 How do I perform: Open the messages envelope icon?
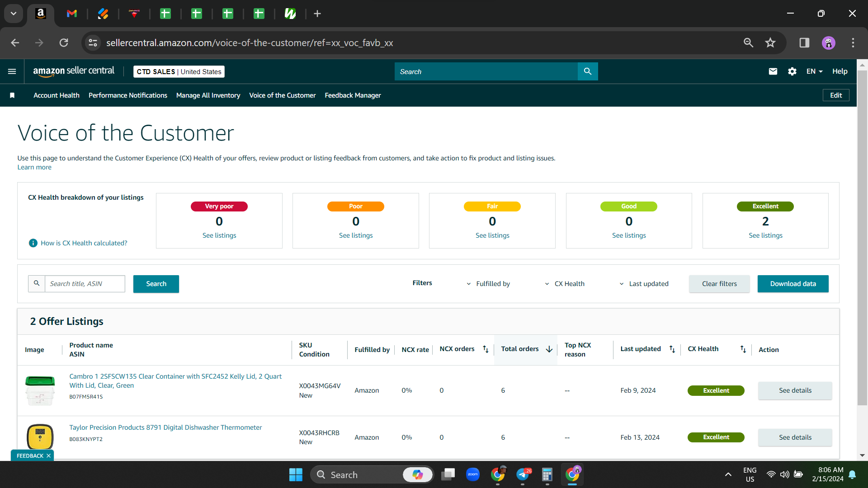coord(773,71)
